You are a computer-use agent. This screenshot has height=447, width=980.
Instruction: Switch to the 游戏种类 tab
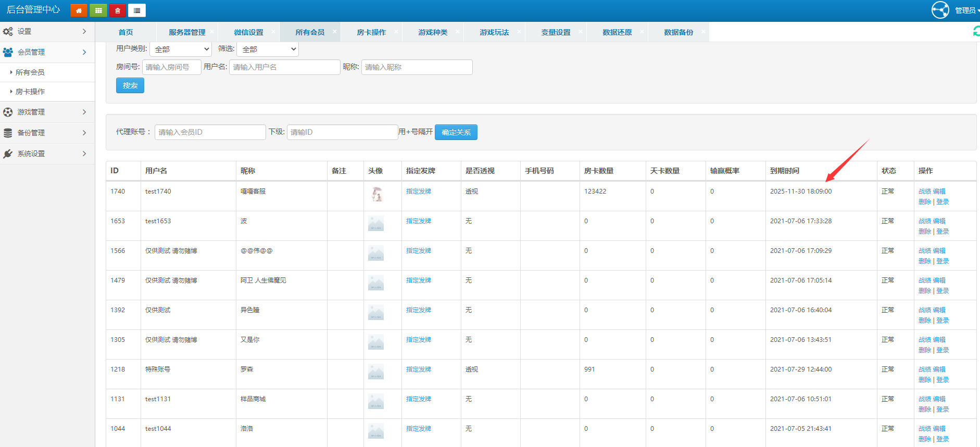point(433,32)
